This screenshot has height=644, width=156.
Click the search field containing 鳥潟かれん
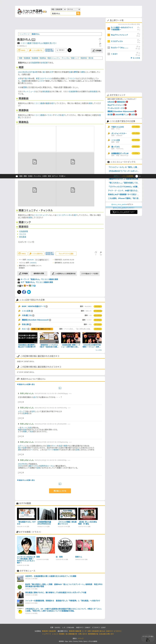pos(64,14)
